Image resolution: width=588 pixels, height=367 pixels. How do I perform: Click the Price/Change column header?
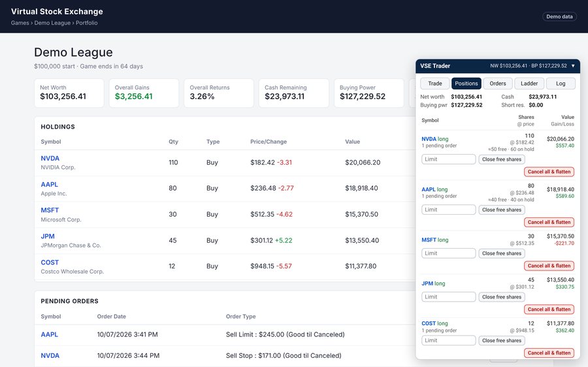269,142
